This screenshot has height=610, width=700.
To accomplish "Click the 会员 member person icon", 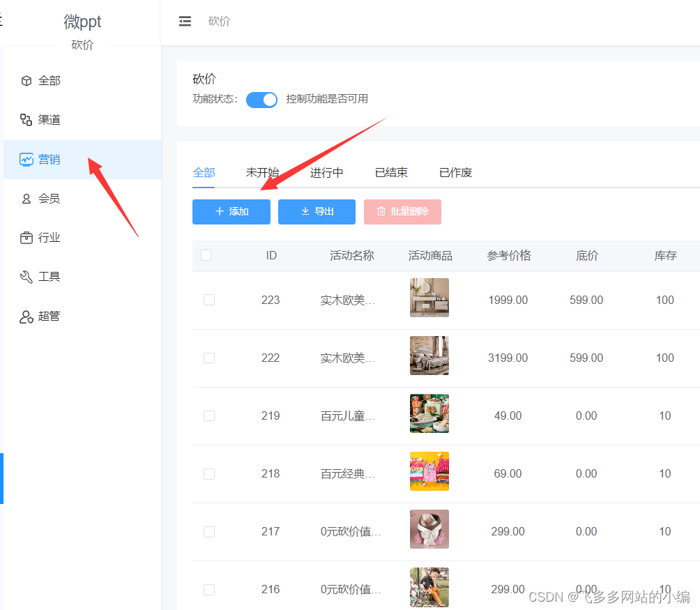I will (x=26, y=199).
